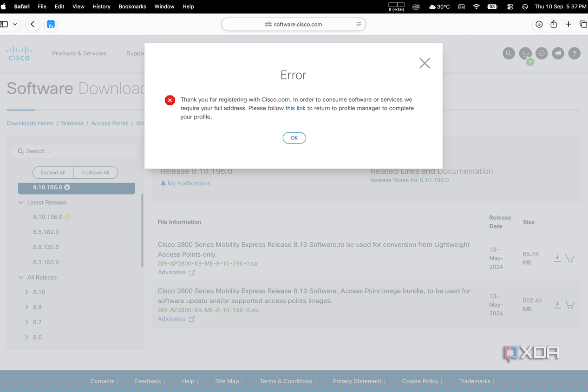This screenshot has height=392, width=588.
Task: Expand the 8.6 release folder
Action: (x=26, y=337)
